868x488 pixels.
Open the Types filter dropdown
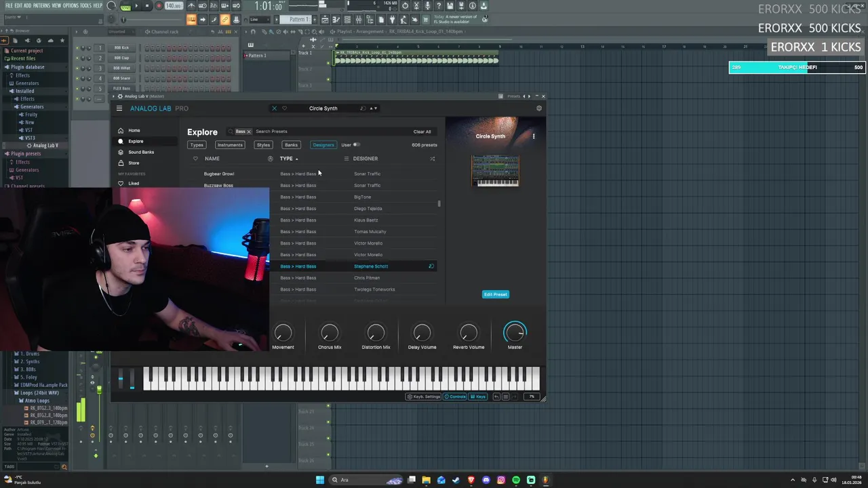pos(197,144)
